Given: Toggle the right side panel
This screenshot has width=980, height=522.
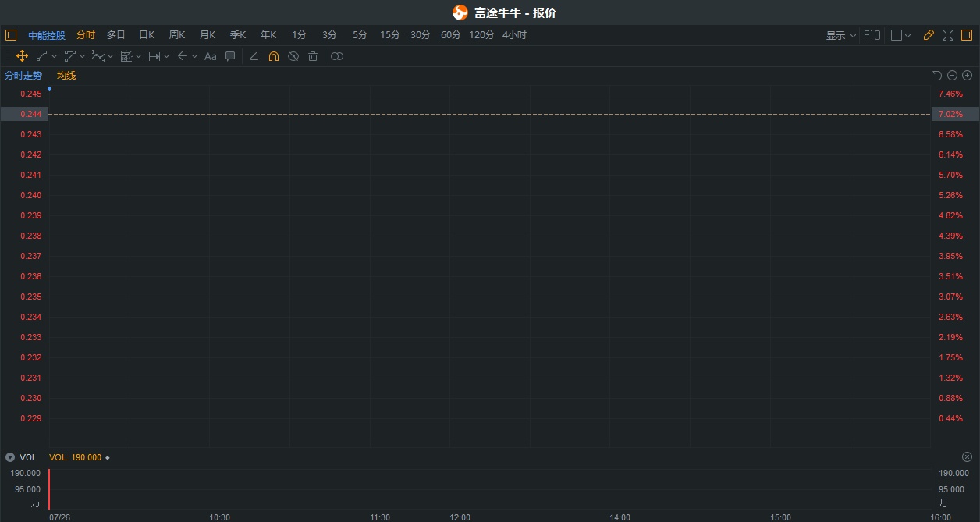Looking at the screenshot, I should [x=967, y=35].
